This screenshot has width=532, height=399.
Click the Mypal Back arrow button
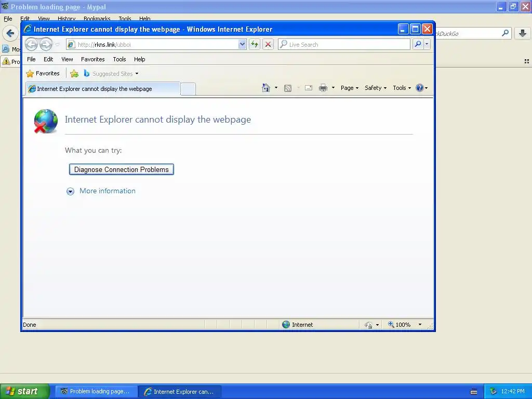(x=10, y=33)
